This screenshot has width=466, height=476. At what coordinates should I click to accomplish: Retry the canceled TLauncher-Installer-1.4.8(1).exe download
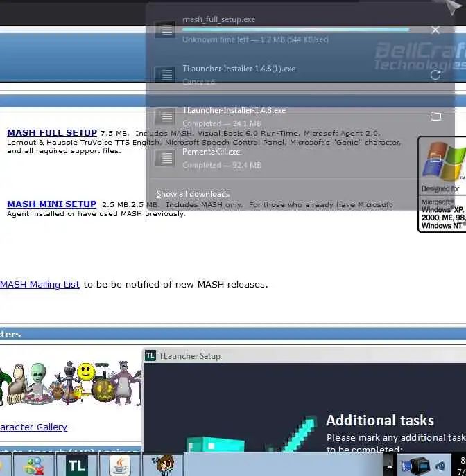pos(435,75)
